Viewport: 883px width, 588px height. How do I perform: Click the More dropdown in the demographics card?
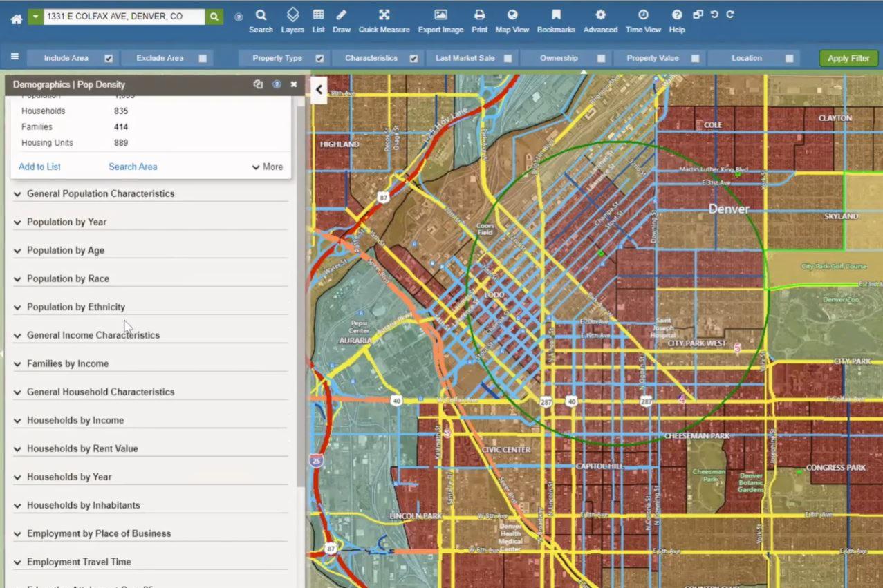point(266,167)
